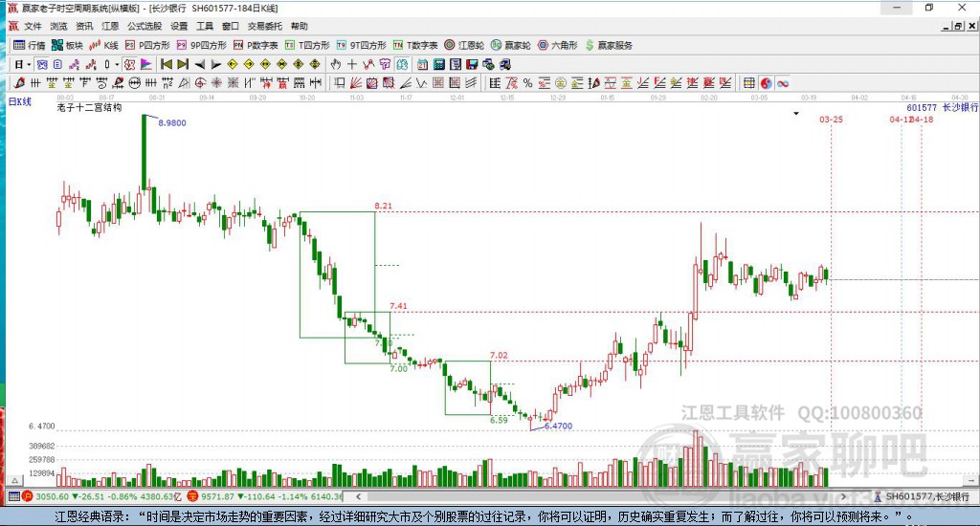Open the calculator icon
The width and height of the screenshot is (980, 526).
click(x=438, y=64)
